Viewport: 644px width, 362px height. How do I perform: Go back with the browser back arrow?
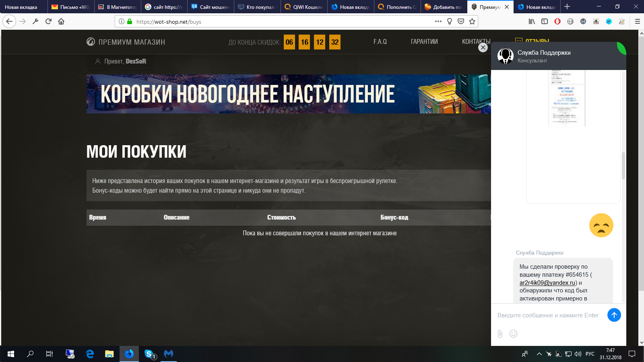point(9,21)
